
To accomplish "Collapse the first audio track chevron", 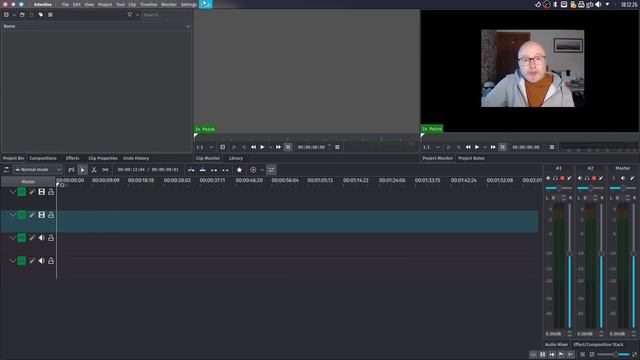I will pos(13,238).
